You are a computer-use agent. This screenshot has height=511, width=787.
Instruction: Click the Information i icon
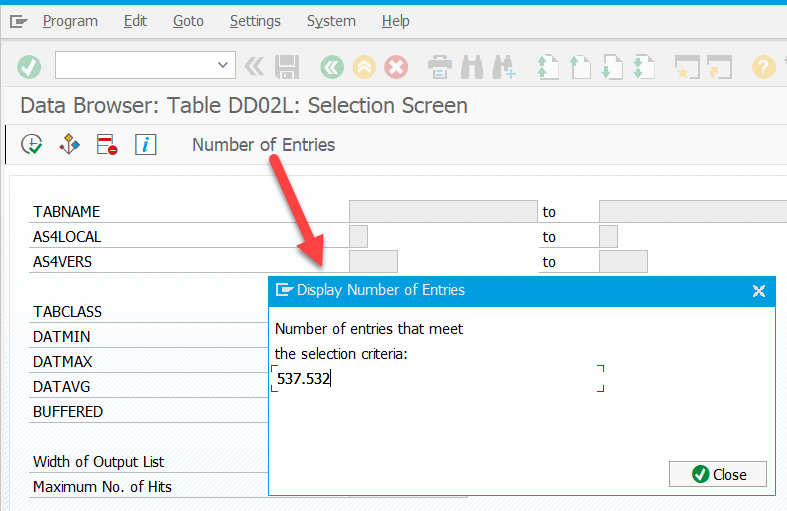[146, 145]
